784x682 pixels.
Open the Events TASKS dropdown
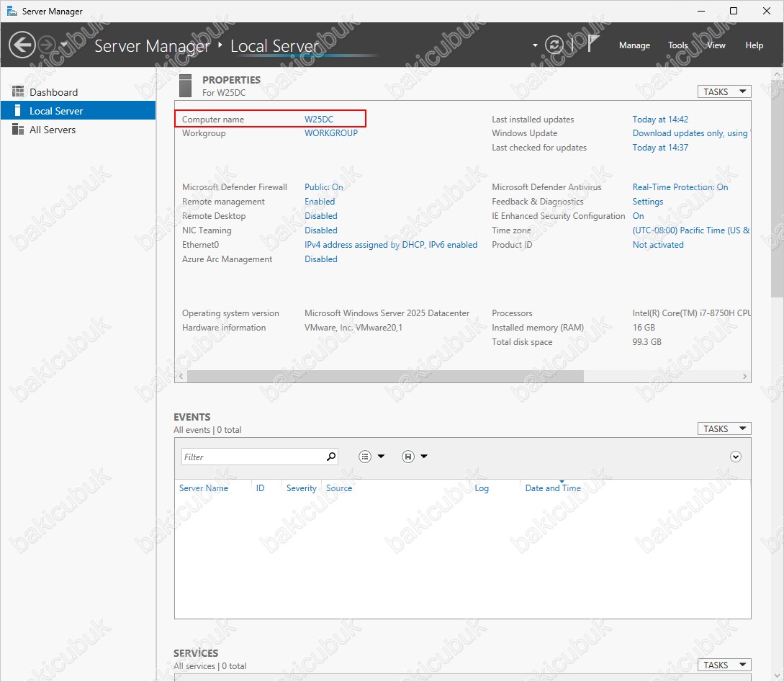724,429
